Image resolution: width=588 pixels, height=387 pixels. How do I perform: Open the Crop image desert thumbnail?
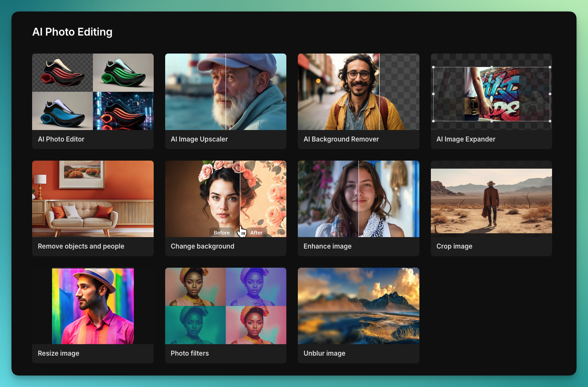[491, 199]
